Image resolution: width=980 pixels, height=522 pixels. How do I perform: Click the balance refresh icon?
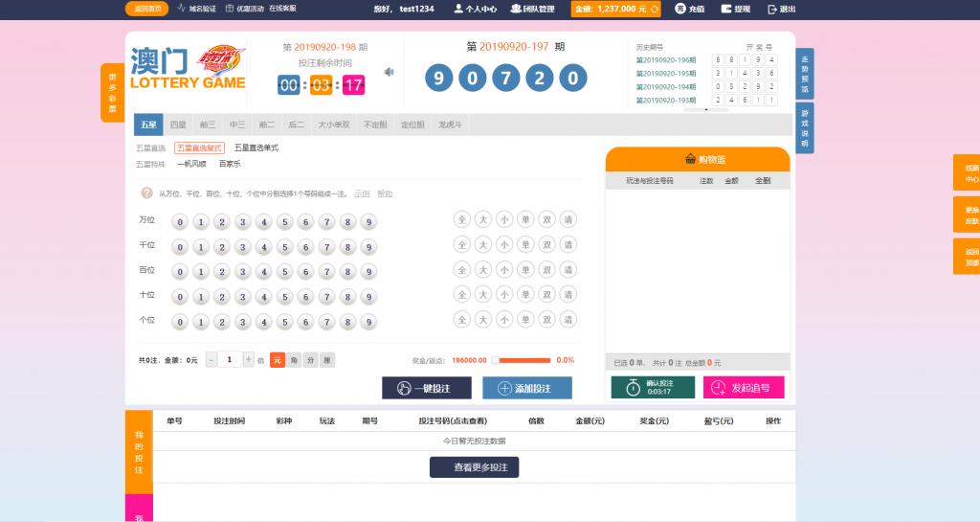[x=654, y=9]
